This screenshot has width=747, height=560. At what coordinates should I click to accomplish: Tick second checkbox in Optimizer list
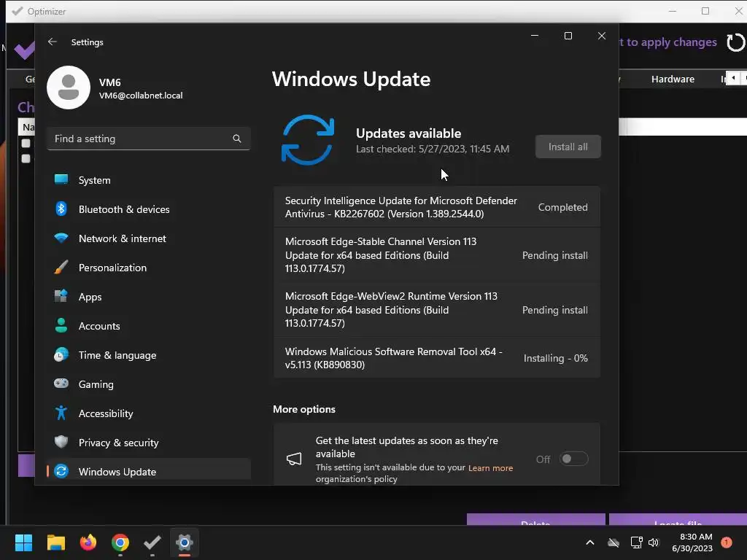[26, 158]
